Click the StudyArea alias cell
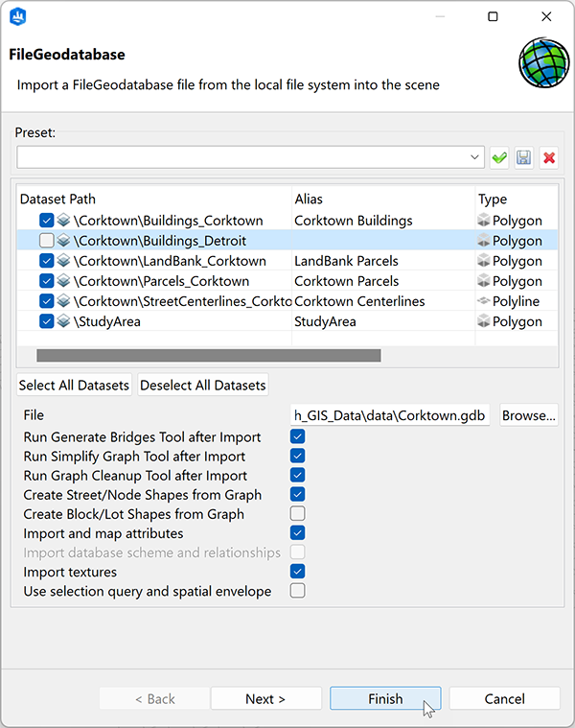Image resolution: width=575 pixels, height=728 pixels. [325, 321]
